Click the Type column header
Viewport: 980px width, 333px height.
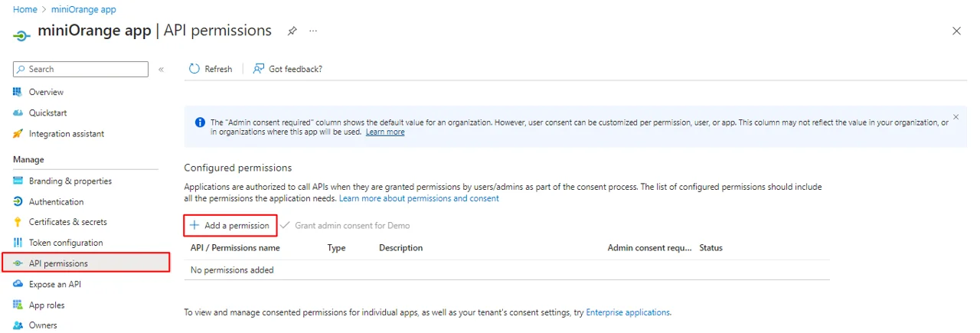[337, 248]
